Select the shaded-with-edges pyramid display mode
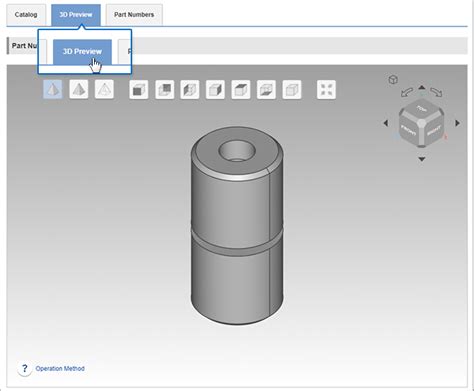474x391 pixels. click(x=53, y=89)
